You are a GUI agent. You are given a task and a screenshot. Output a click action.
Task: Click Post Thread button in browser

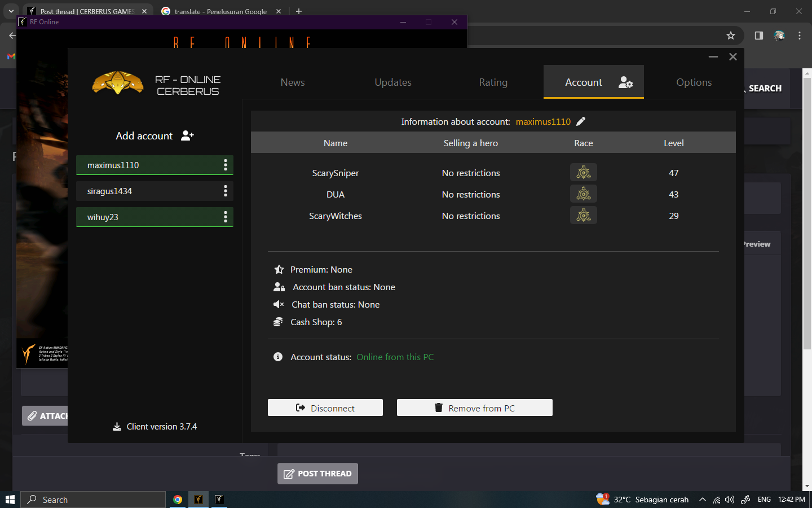click(x=317, y=474)
